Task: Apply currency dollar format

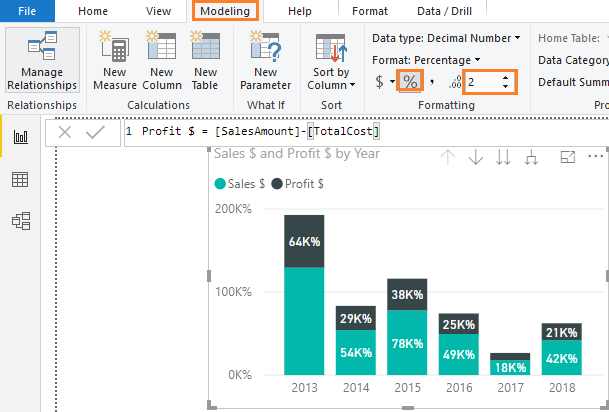Action: click(x=379, y=82)
